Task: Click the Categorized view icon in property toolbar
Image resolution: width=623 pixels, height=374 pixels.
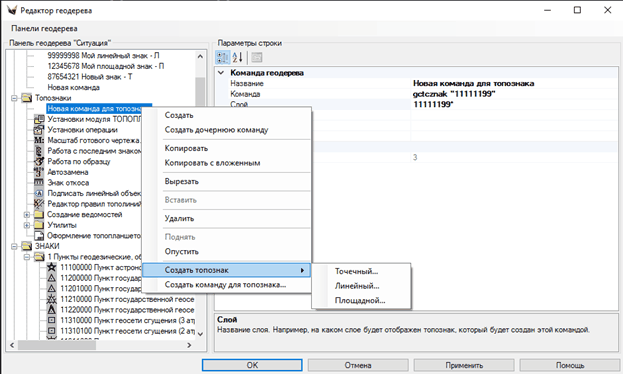Action: 222,58
